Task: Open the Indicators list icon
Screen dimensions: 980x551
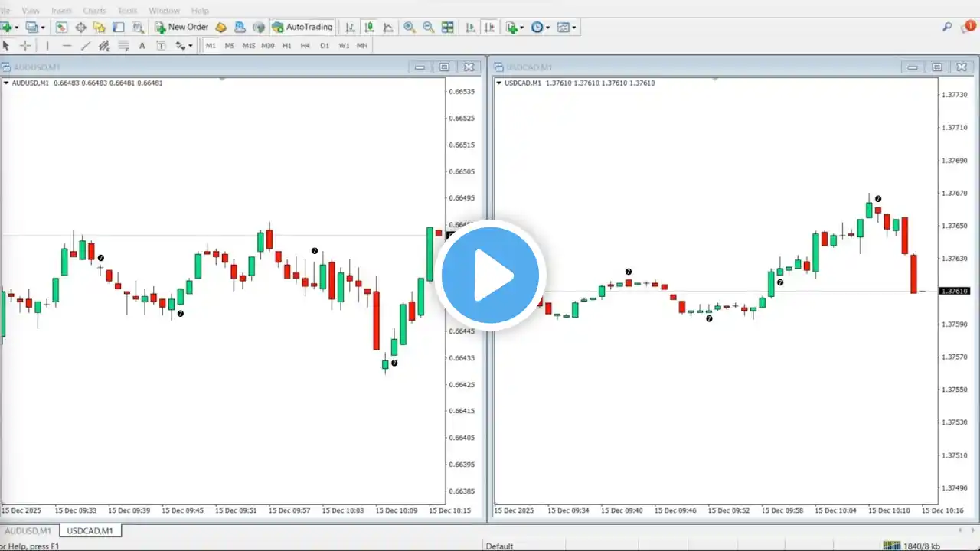Action: pyautogui.click(x=511, y=27)
